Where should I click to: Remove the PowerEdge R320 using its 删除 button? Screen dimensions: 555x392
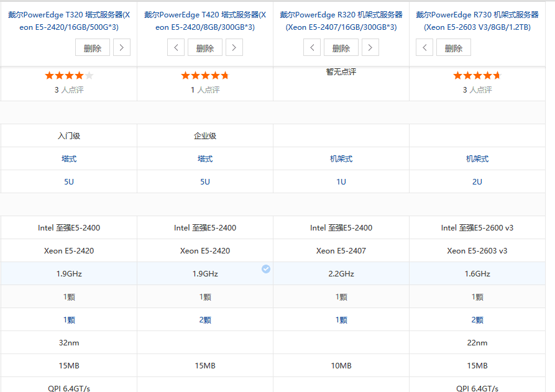click(341, 47)
